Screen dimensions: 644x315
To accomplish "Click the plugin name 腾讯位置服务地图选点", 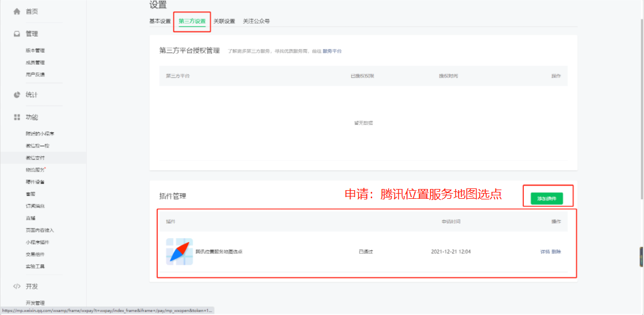I will coord(218,251).
